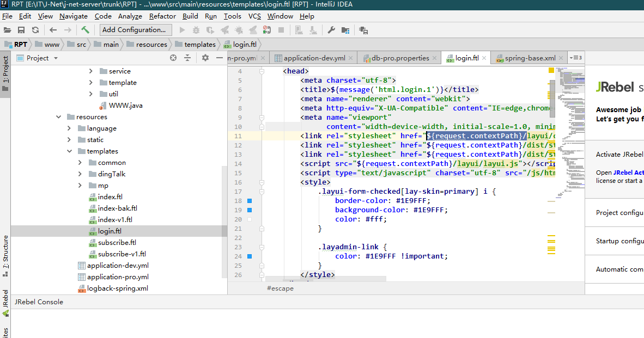Open the Refactor menu

[x=162, y=16]
